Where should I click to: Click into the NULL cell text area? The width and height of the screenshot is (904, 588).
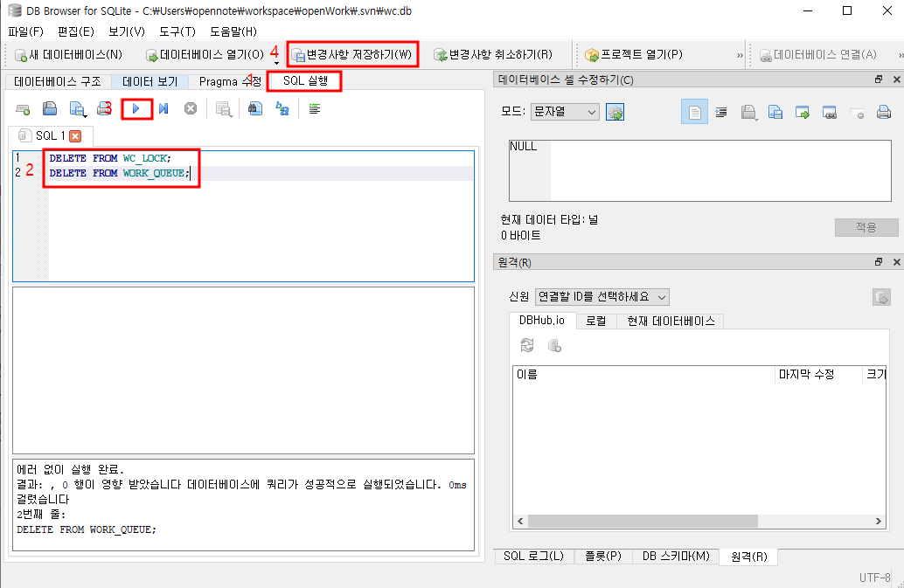click(700, 171)
